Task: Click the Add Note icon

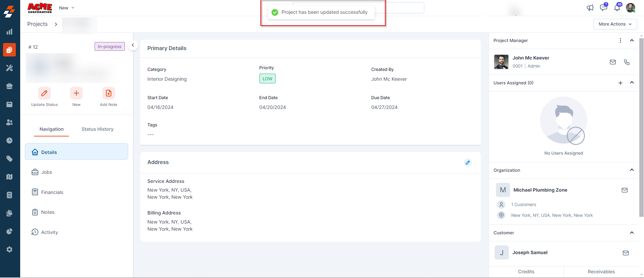Action: (x=108, y=93)
